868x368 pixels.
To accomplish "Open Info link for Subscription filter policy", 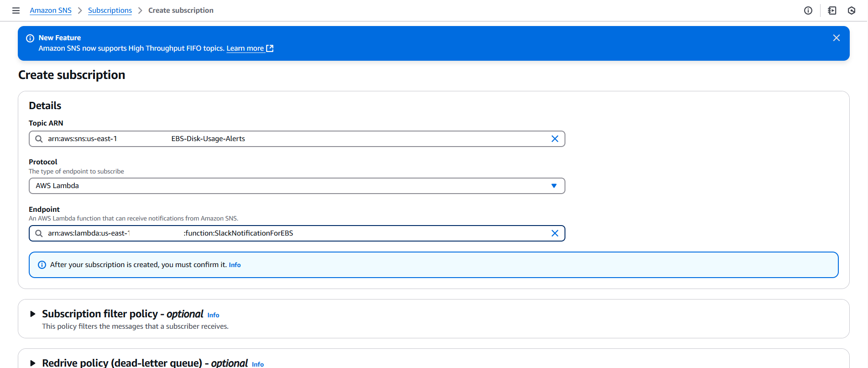I will point(213,315).
